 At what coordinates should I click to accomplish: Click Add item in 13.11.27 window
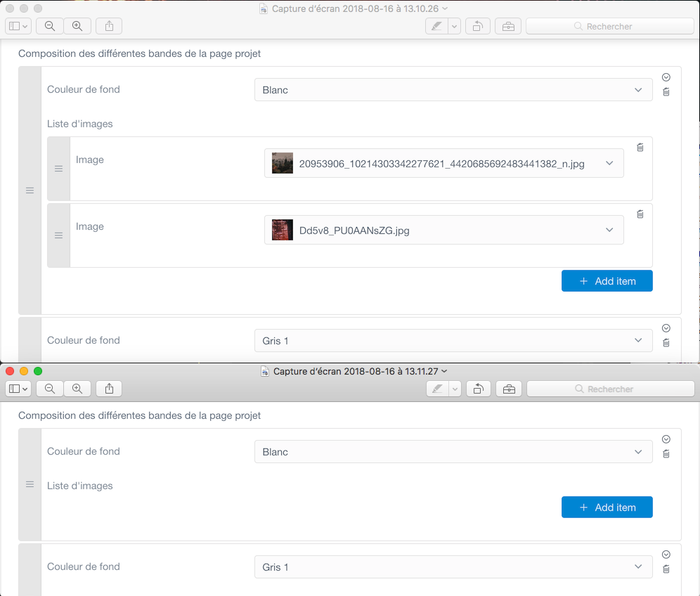tap(607, 507)
